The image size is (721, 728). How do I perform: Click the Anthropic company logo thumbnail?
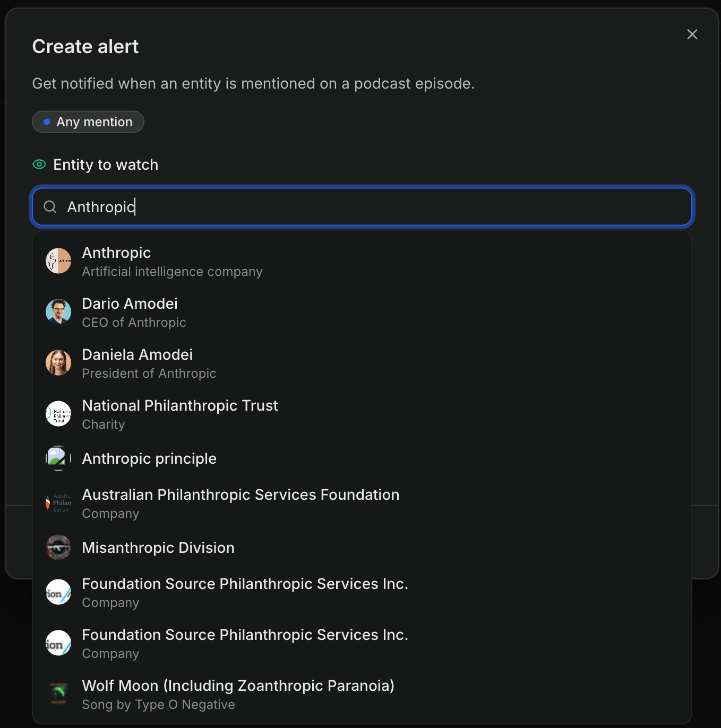[x=58, y=261]
